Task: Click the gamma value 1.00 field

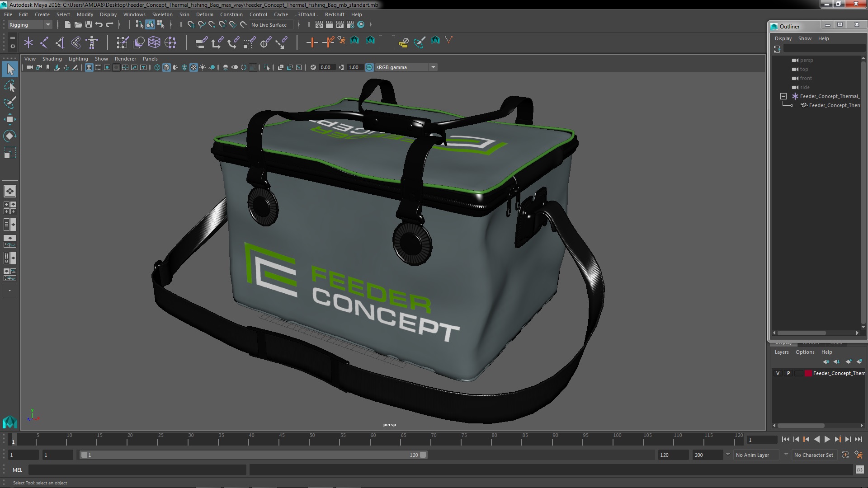Action: [354, 67]
